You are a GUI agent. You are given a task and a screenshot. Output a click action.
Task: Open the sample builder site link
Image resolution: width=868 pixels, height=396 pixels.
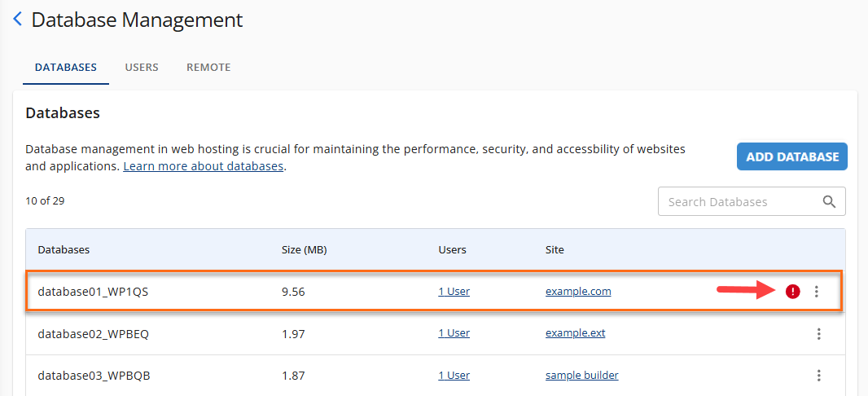[x=581, y=376]
